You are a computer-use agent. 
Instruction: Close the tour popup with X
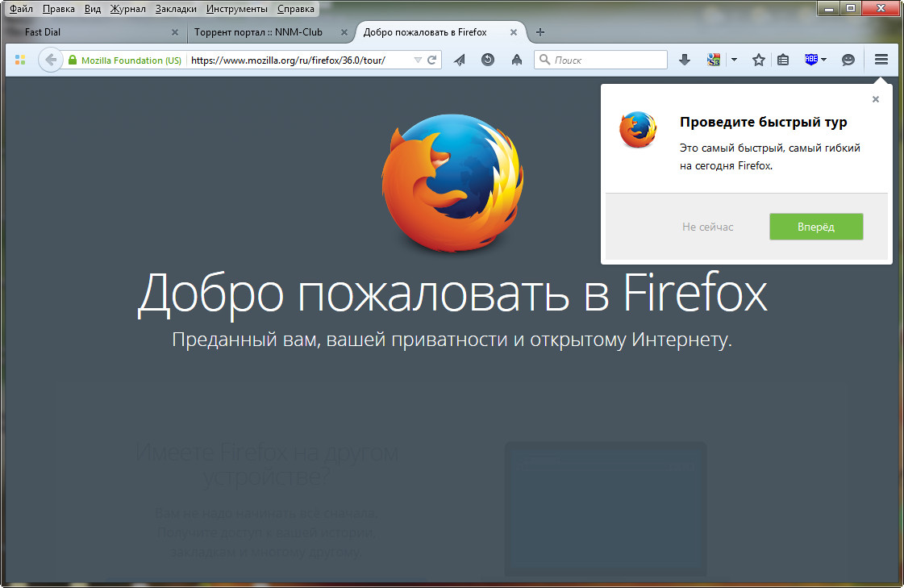[x=876, y=99]
